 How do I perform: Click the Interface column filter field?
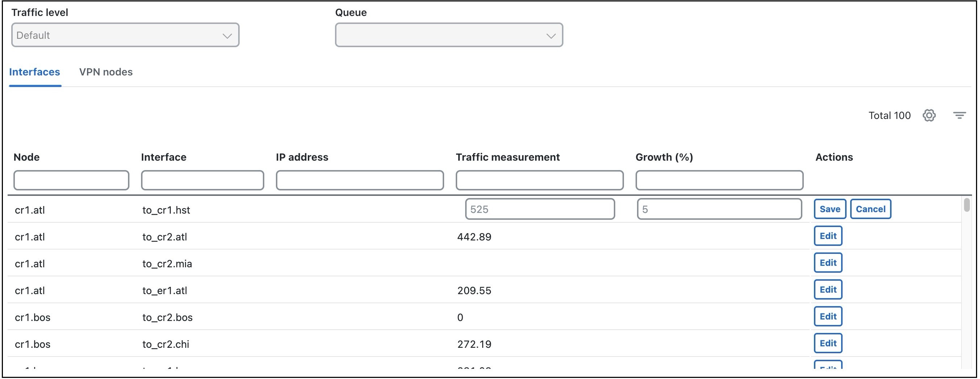[202, 180]
